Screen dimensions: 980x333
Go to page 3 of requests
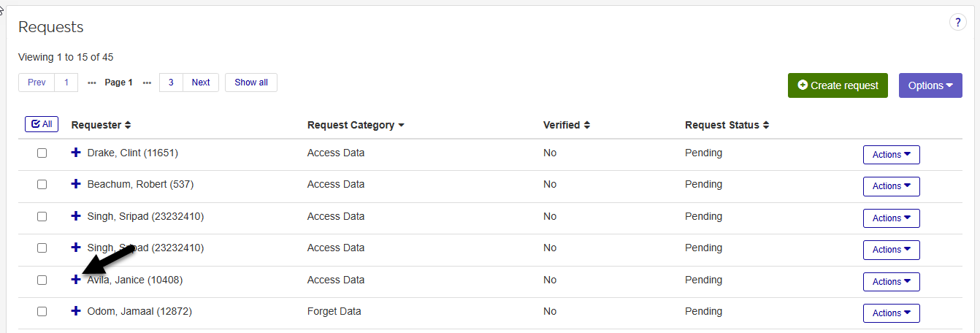(171, 83)
